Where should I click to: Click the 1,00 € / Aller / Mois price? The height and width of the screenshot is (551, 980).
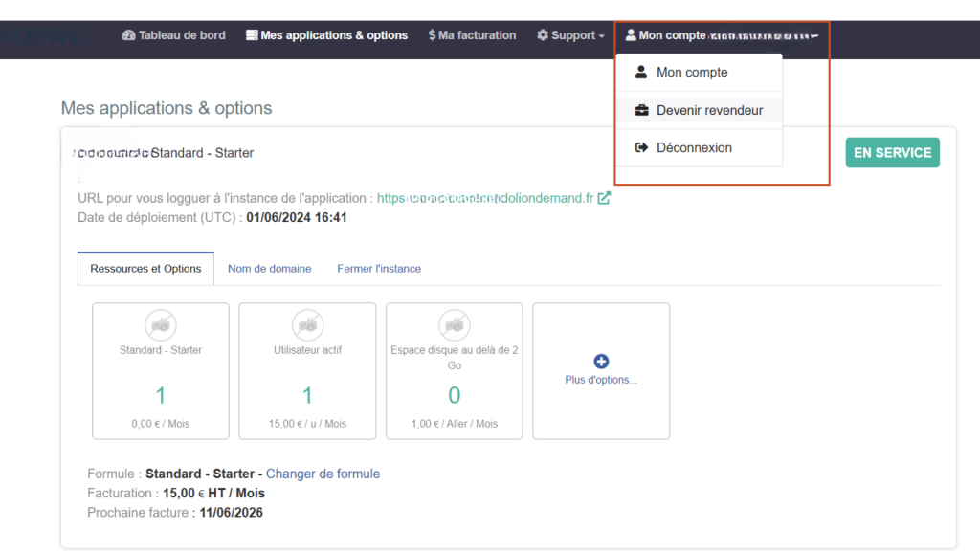click(x=455, y=424)
